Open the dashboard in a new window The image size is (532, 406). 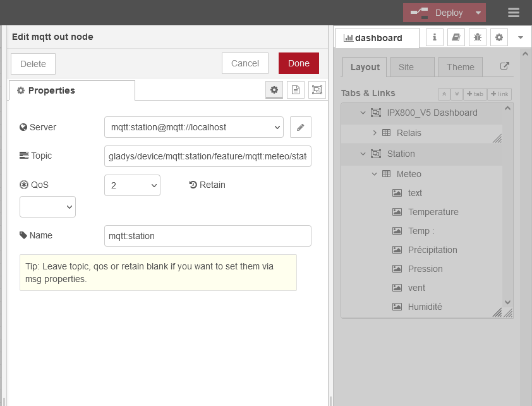point(504,66)
